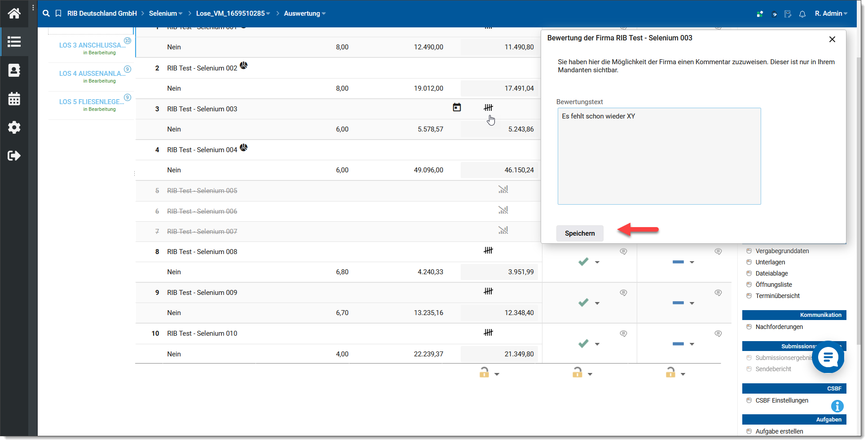This screenshot has height=443, width=868.
Task: Click the vertical page scrollbar
Action: (x=859, y=201)
